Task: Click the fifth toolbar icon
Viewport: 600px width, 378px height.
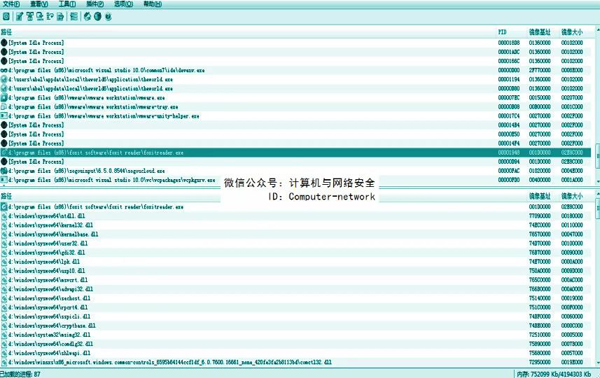Action: (x=50, y=16)
